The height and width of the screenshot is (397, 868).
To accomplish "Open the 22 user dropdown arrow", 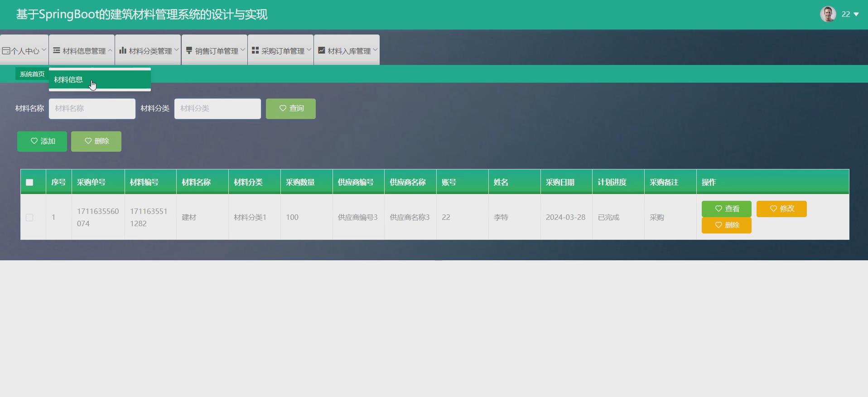I will point(856,15).
